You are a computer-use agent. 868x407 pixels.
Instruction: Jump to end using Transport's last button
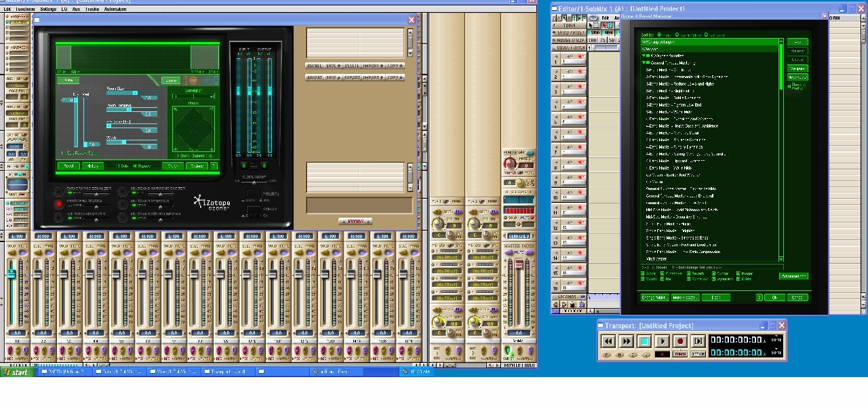click(x=698, y=341)
